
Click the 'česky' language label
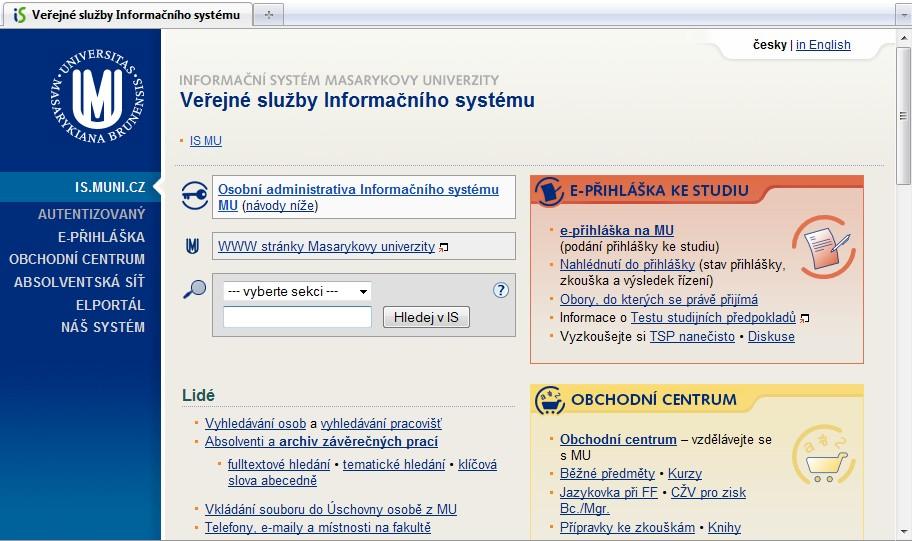(x=770, y=45)
